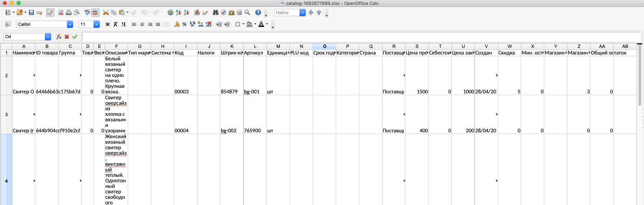Cancel the input with the red X
This screenshot has height=205, width=644.
(x=67, y=37)
